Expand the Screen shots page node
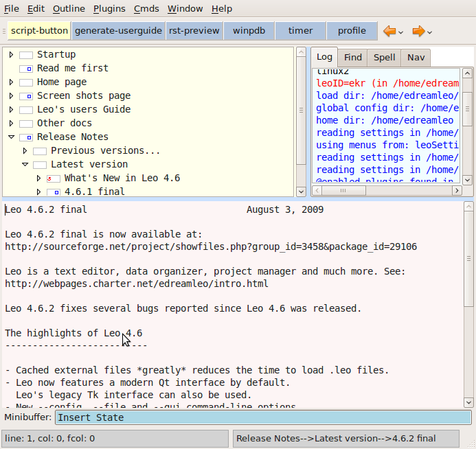 [11, 96]
